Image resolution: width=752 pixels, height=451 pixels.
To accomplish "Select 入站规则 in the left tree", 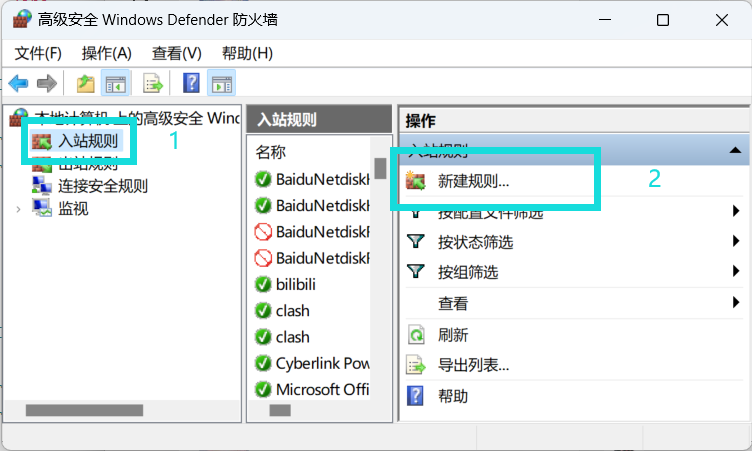I will click(88, 141).
